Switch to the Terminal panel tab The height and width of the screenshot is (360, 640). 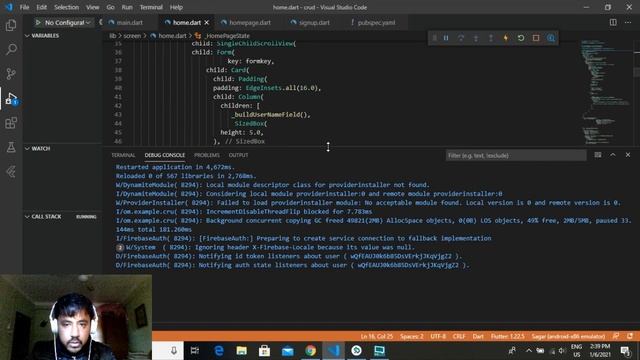pyautogui.click(x=123, y=155)
